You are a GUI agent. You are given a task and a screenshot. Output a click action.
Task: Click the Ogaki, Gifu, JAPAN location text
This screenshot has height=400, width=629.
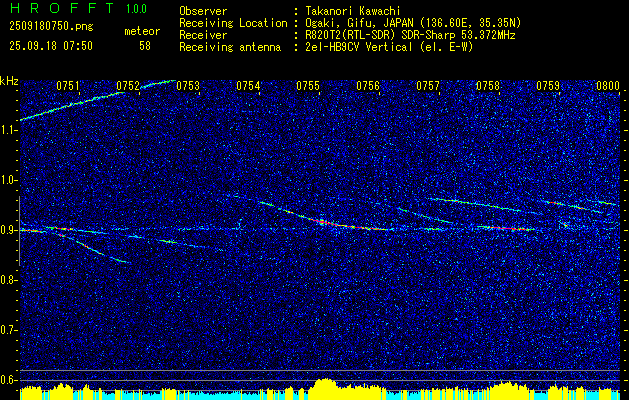pyautogui.click(x=413, y=23)
